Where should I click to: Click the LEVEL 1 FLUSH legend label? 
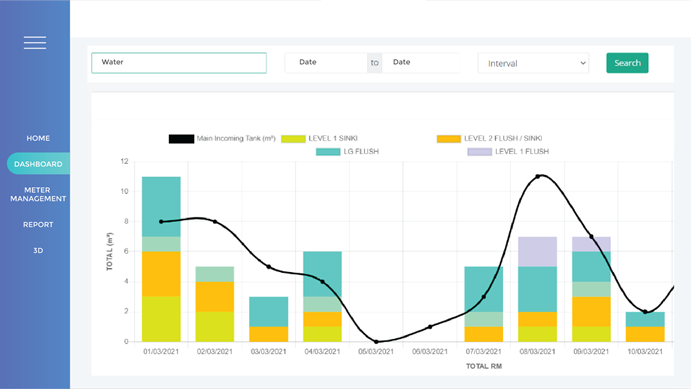click(522, 152)
